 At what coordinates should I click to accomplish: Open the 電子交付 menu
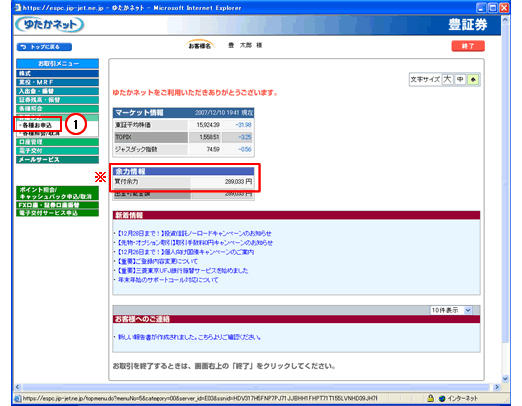[x=57, y=151]
